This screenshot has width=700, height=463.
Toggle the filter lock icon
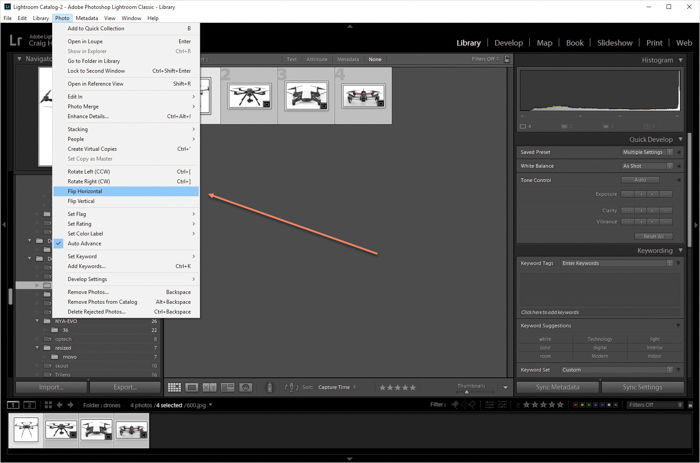click(507, 59)
